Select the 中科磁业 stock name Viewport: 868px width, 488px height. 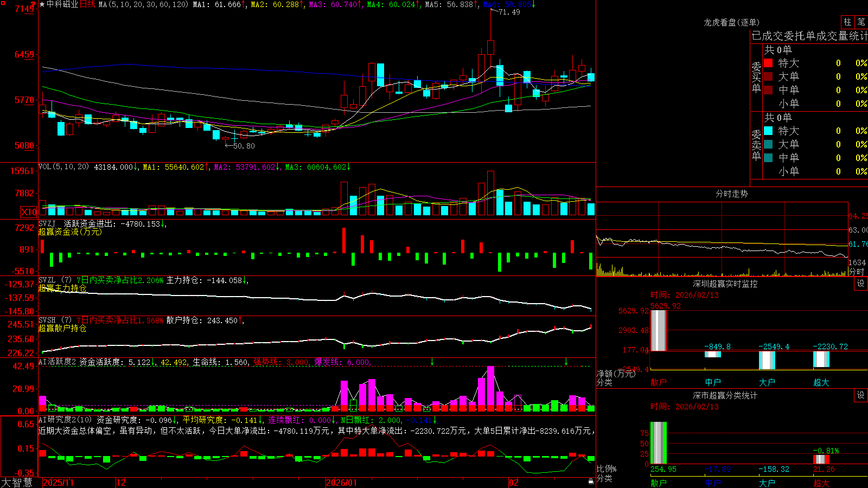(x=62, y=4)
